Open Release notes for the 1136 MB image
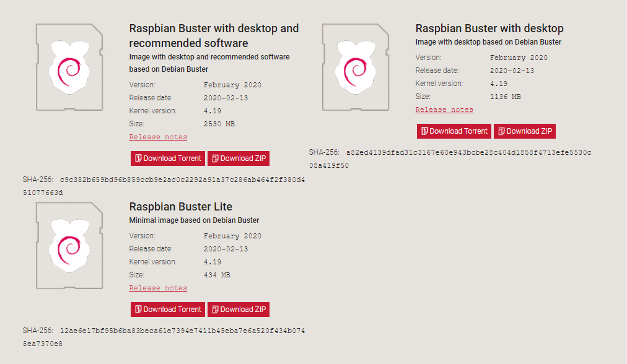Image resolution: width=627 pixels, height=364 pixels. (x=444, y=110)
